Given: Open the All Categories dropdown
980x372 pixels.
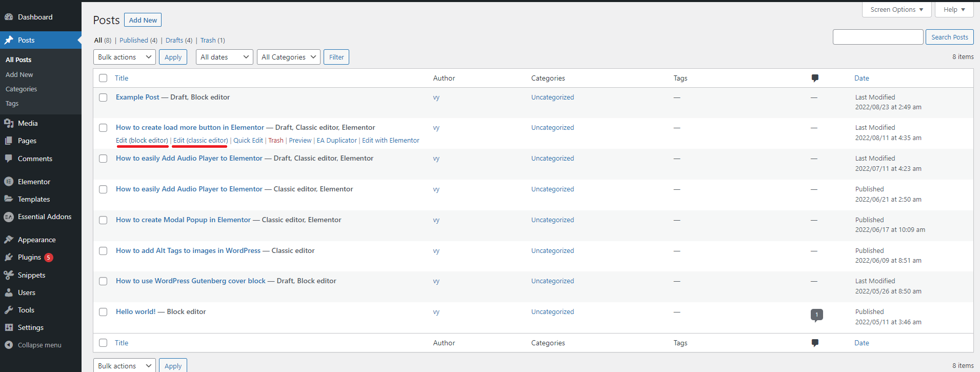Looking at the screenshot, I should click(x=289, y=57).
